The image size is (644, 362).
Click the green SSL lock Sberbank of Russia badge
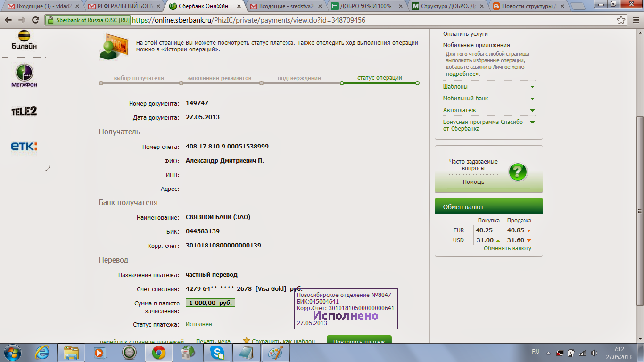coord(89,20)
